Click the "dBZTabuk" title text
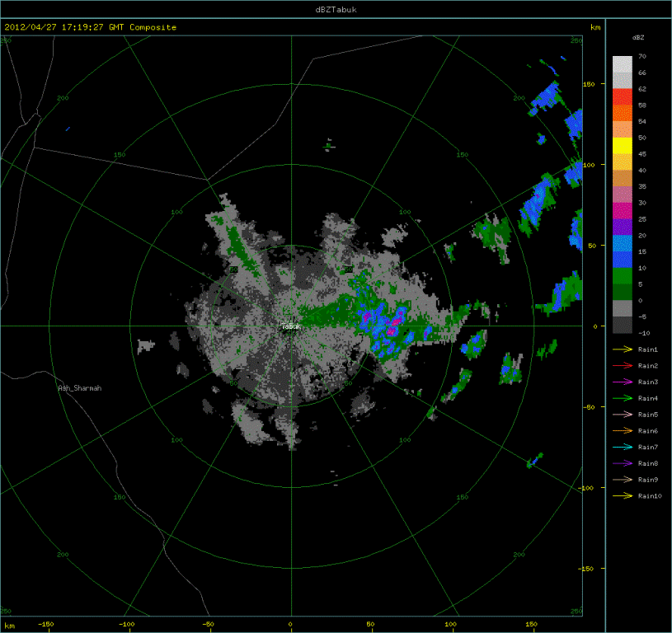Viewport: 672px width, 633px height. click(336, 9)
